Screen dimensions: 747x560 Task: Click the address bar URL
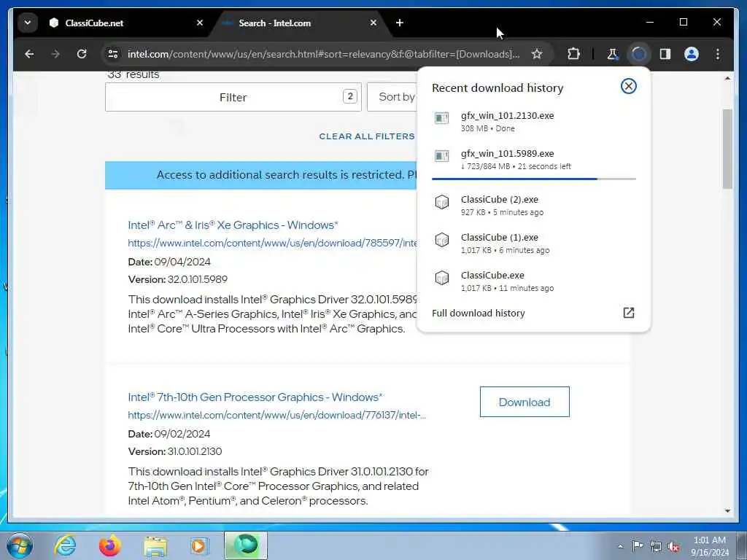coord(323,54)
